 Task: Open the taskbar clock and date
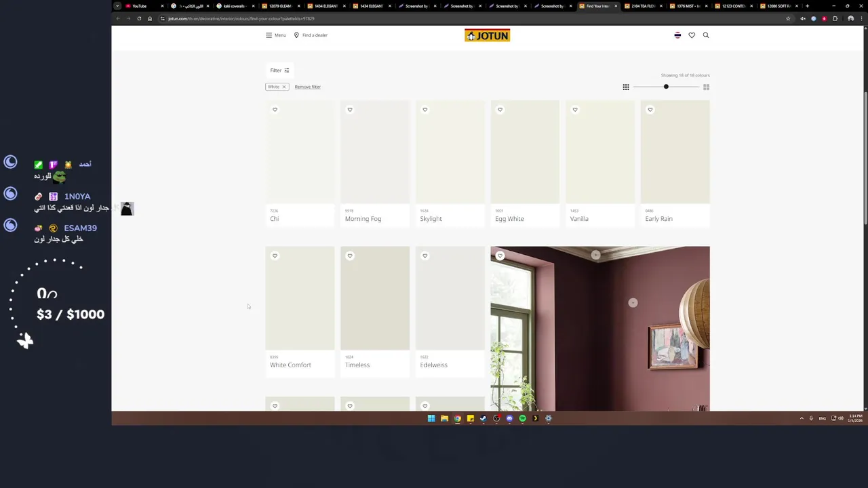pyautogui.click(x=856, y=418)
